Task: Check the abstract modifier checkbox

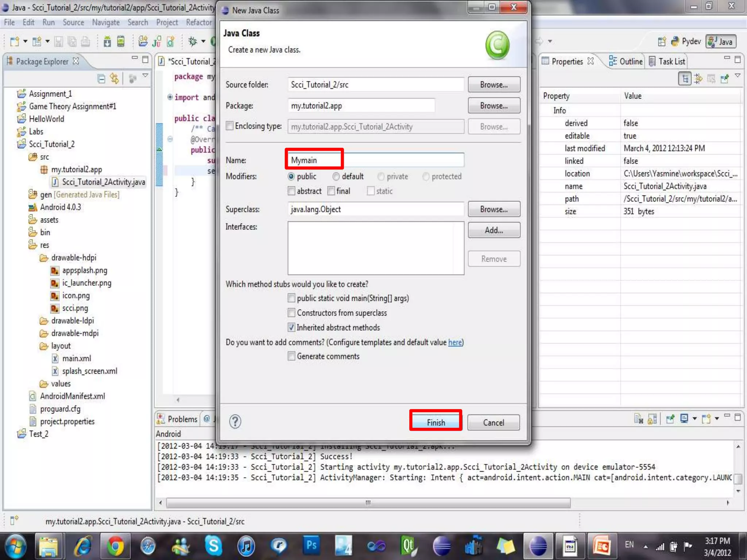Action: 291,191
